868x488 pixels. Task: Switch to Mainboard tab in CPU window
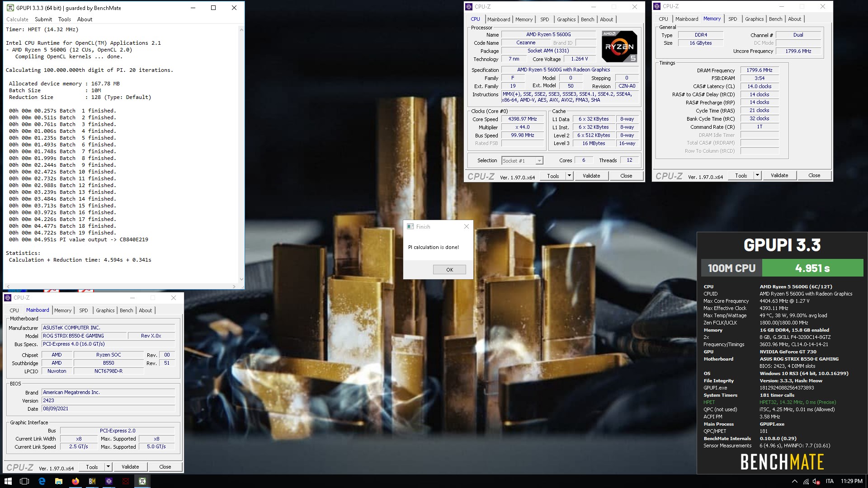tap(499, 19)
